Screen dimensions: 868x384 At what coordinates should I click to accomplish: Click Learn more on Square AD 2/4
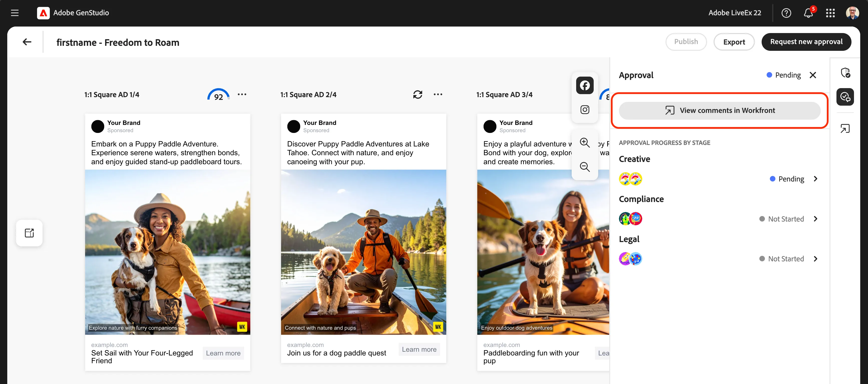[419, 349]
